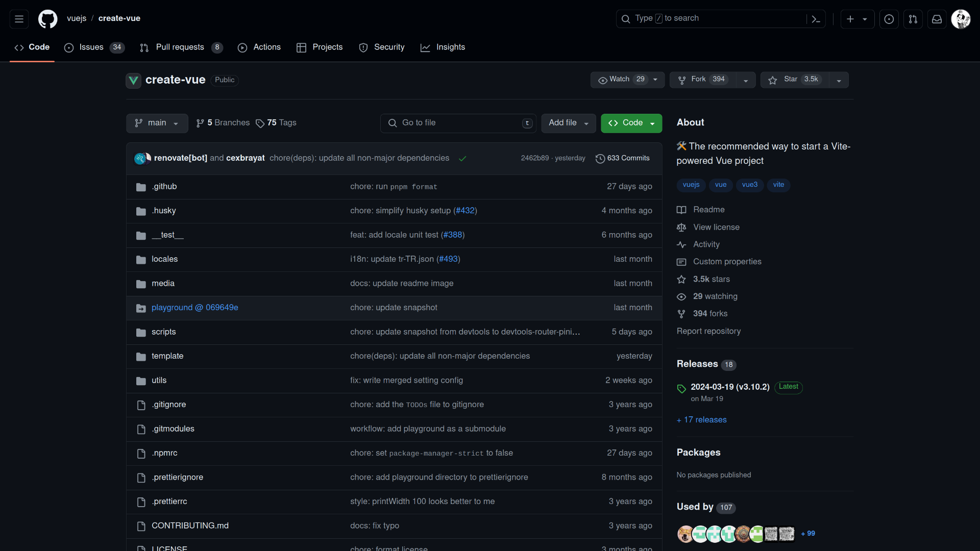This screenshot has width=980, height=551.
Task: Open the main branch dropdown
Action: (157, 123)
